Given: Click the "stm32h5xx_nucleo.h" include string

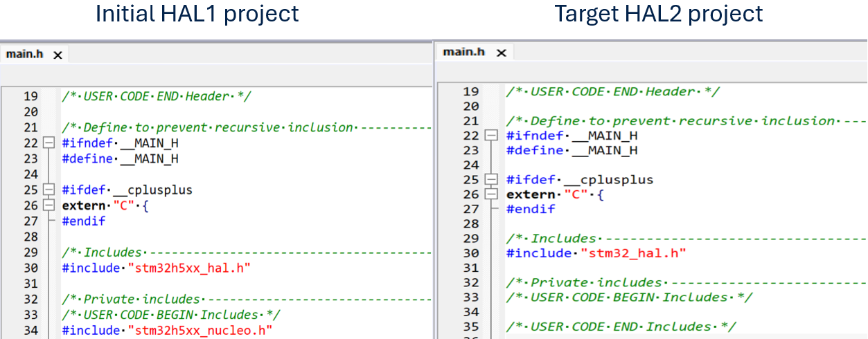Looking at the screenshot, I should (200, 330).
